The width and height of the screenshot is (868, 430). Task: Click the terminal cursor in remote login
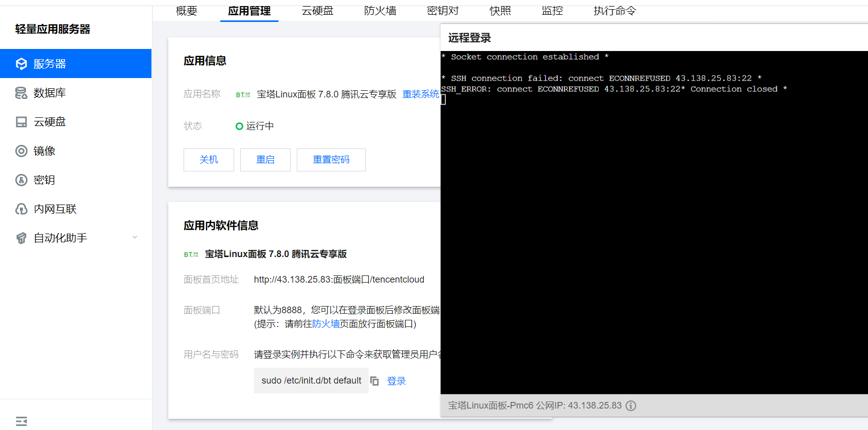(443, 100)
